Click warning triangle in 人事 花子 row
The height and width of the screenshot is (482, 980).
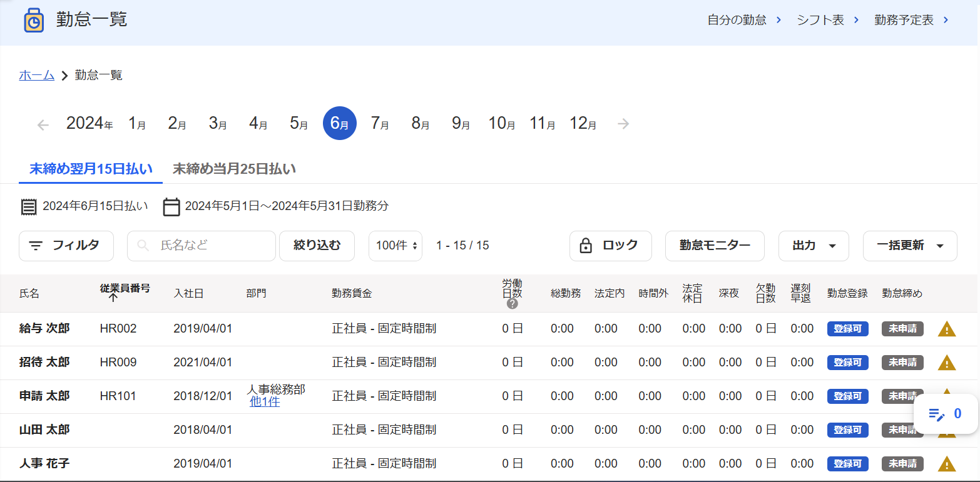[x=947, y=464]
